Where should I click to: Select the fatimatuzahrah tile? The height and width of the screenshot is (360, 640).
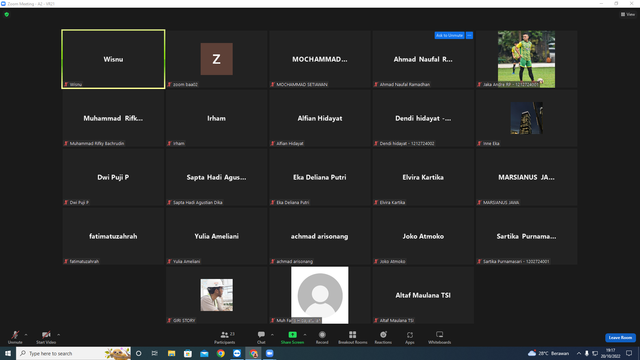point(113,236)
